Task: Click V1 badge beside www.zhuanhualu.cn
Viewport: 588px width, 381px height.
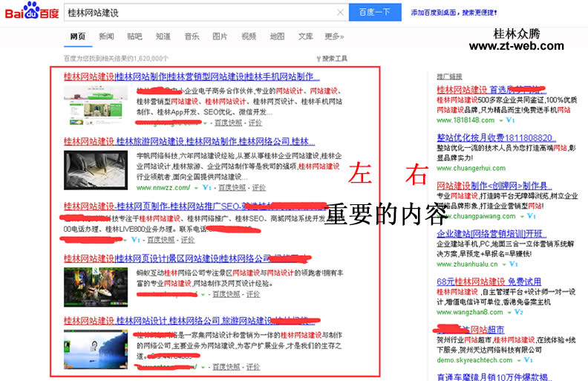Action: 513,264
